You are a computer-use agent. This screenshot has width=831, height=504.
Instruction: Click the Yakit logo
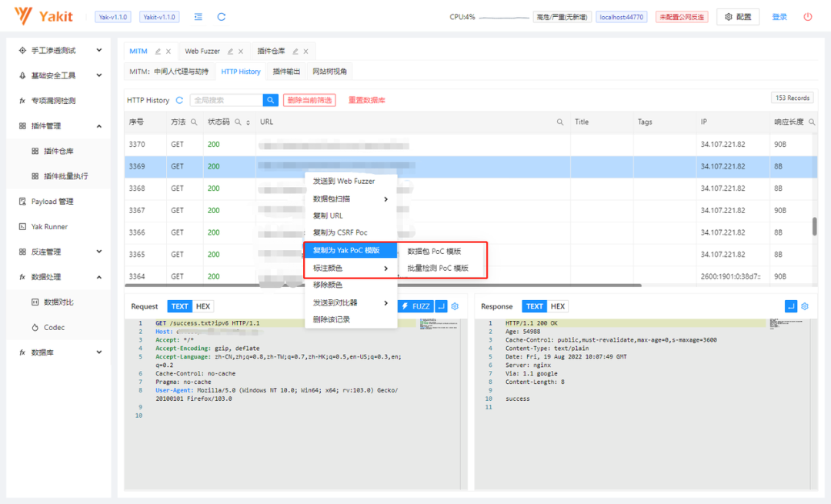[x=43, y=16]
